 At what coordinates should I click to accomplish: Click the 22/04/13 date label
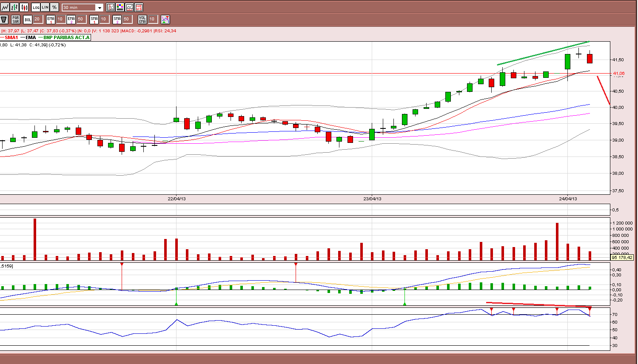[x=177, y=199]
